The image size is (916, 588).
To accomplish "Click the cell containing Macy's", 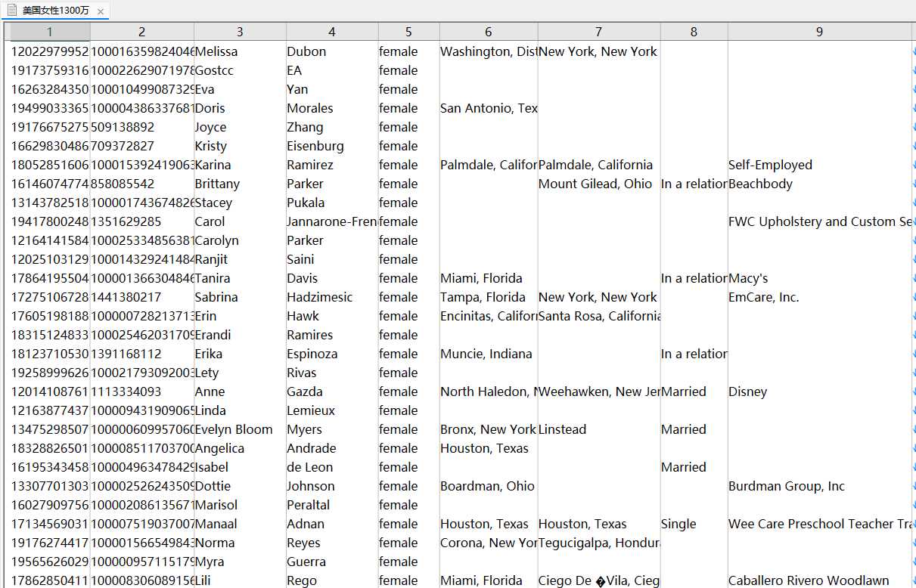I will [x=820, y=278].
